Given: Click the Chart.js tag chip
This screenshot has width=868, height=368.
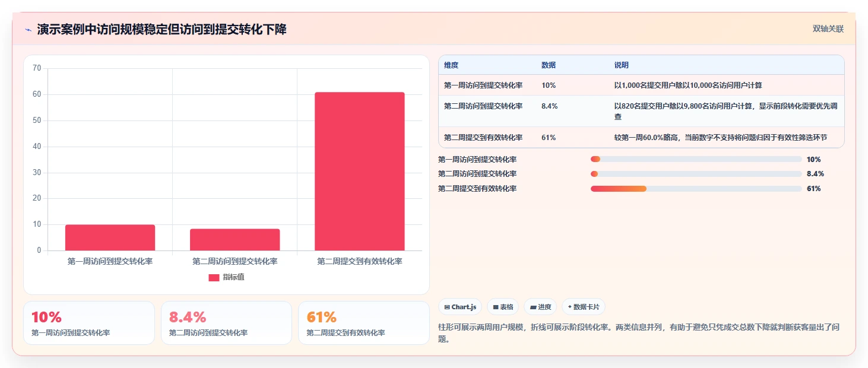Looking at the screenshot, I should click(x=460, y=307).
